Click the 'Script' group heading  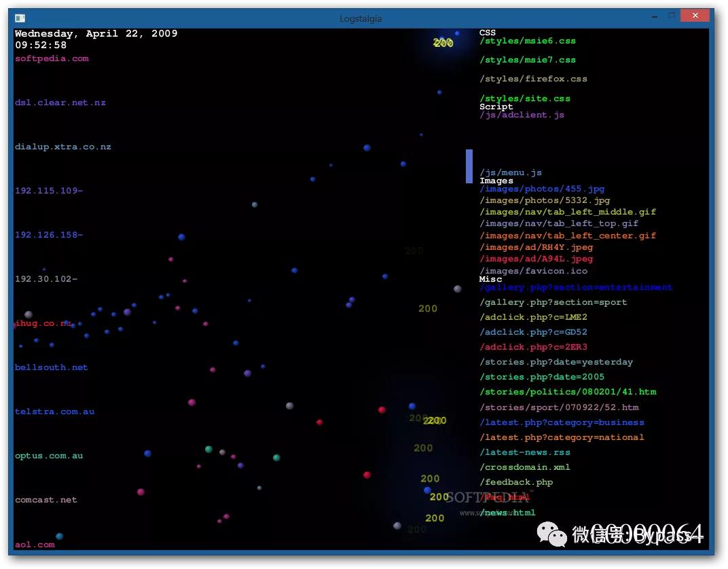click(x=496, y=107)
